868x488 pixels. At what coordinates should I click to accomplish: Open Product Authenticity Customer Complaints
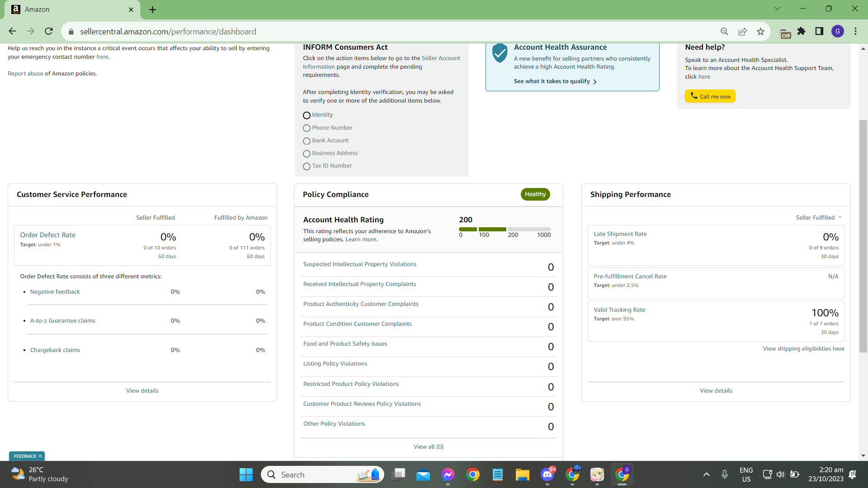click(x=361, y=304)
